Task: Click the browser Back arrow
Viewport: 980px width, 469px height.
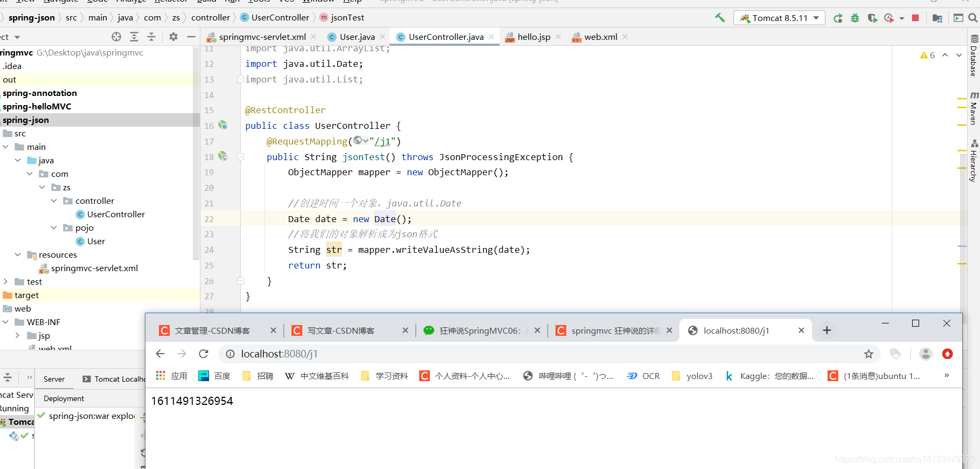Action: 160,354
